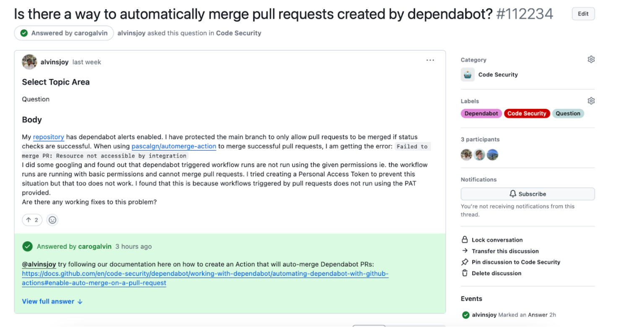The width and height of the screenshot is (644, 327).
Task: Add an emoji reaction to the question
Action: click(52, 219)
